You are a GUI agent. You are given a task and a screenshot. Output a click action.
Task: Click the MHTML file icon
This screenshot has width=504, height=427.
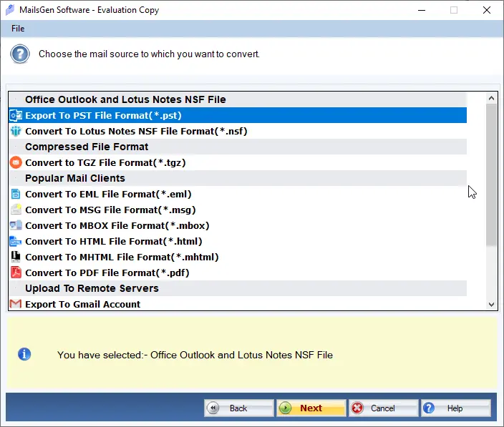16,257
